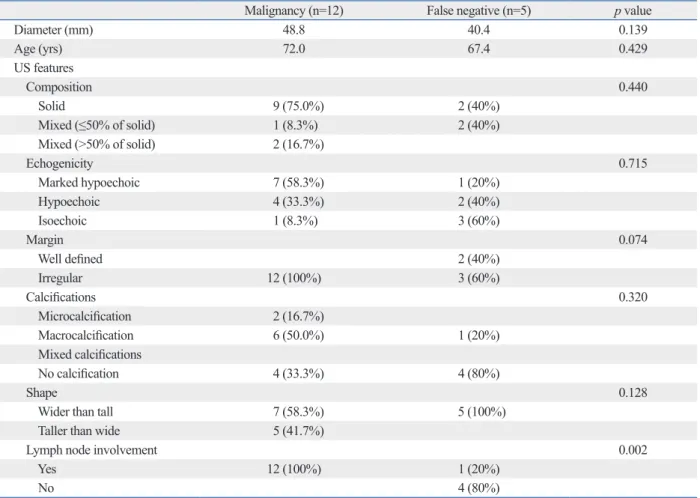Click the 'Isoechoic' row label
Image resolution: width=700 pixels, height=498 pixels.
(x=62, y=221)
